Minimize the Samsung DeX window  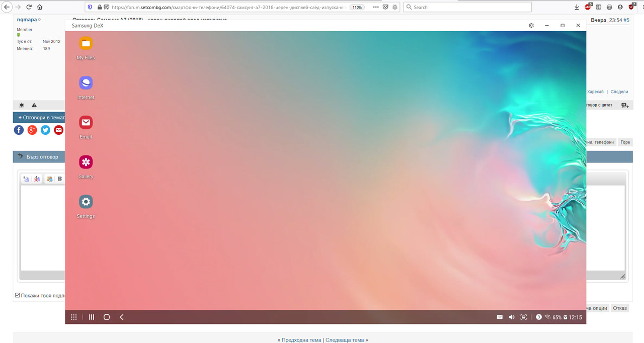[547, 25]
